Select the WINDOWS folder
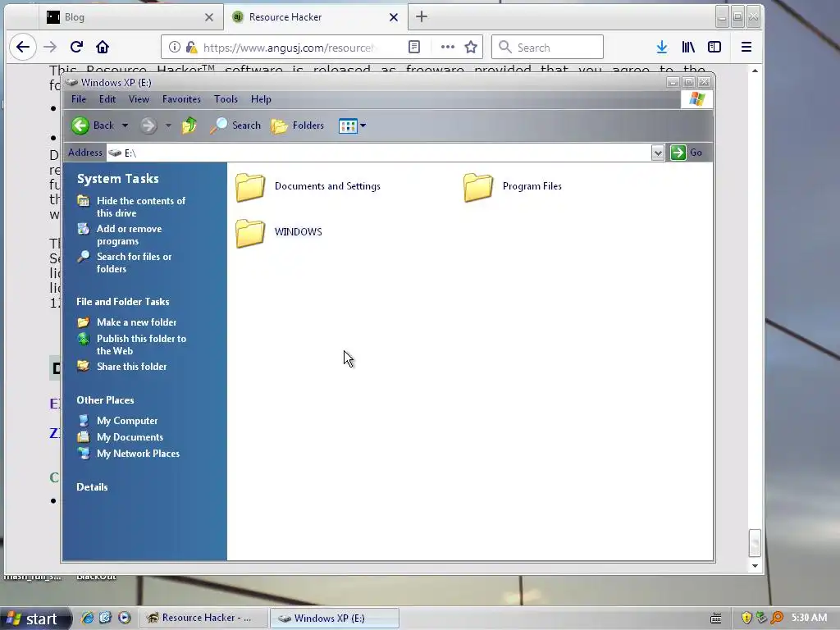840x630 pixels. click(x=279, y=232)
